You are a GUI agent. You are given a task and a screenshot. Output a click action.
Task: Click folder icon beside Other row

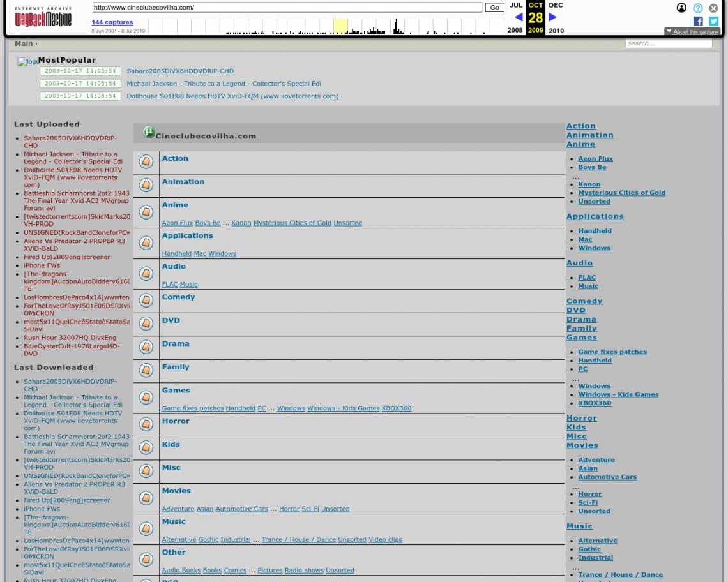coord(146,559)
